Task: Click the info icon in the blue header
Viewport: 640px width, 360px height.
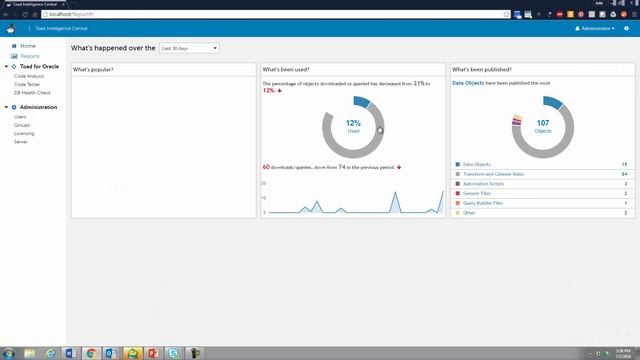Action: [627, 29]
